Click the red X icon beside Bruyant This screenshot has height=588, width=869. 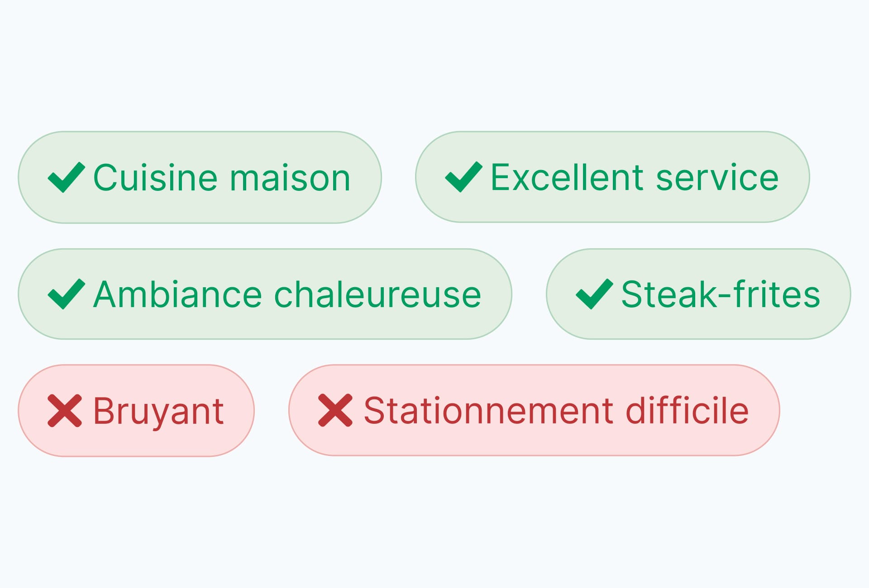coord(65,411)
